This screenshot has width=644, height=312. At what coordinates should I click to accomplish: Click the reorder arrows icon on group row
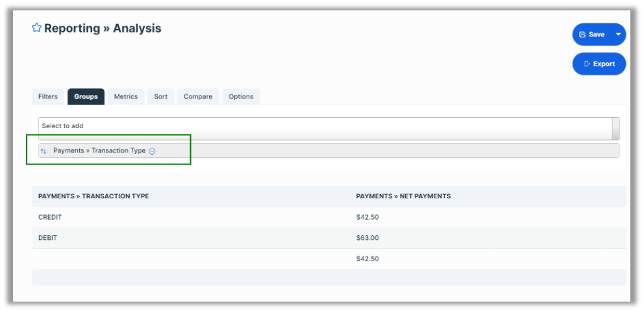tap(43, 151)
